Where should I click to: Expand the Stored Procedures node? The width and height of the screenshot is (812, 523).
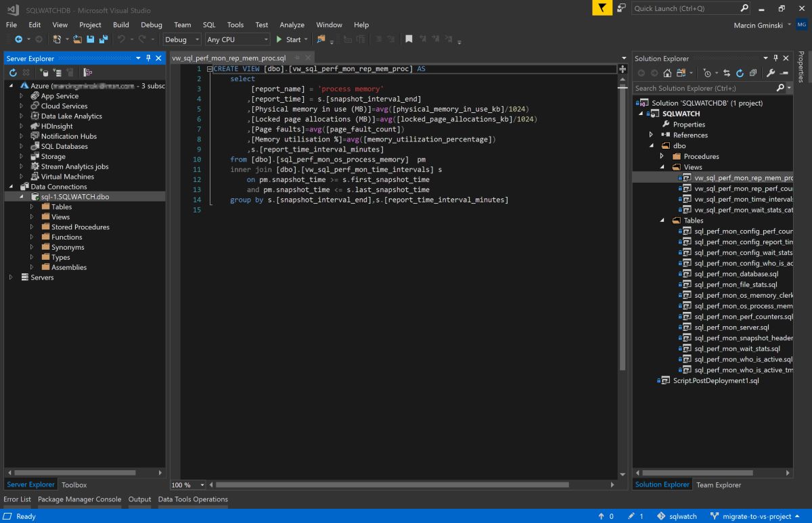(32, 227)
